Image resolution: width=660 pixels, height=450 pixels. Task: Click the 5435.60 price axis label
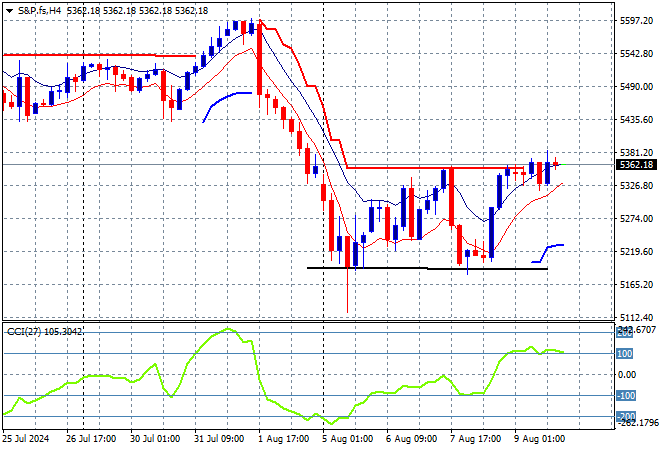[636, 120]
